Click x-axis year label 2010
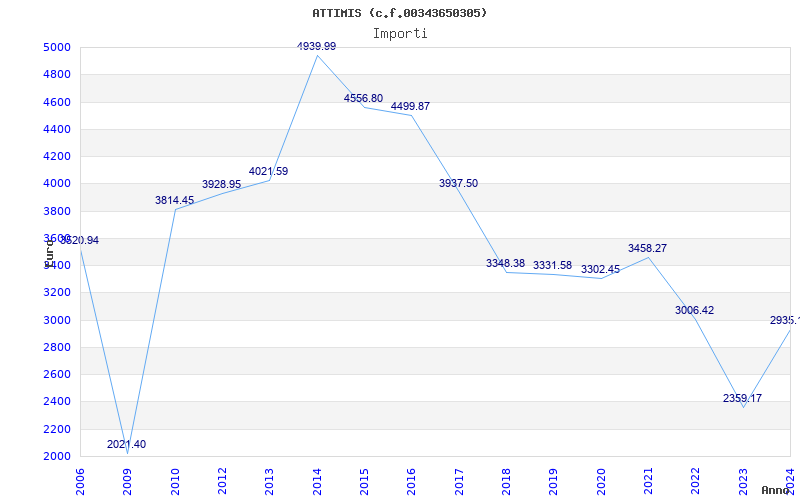 (x=175, y=482)
